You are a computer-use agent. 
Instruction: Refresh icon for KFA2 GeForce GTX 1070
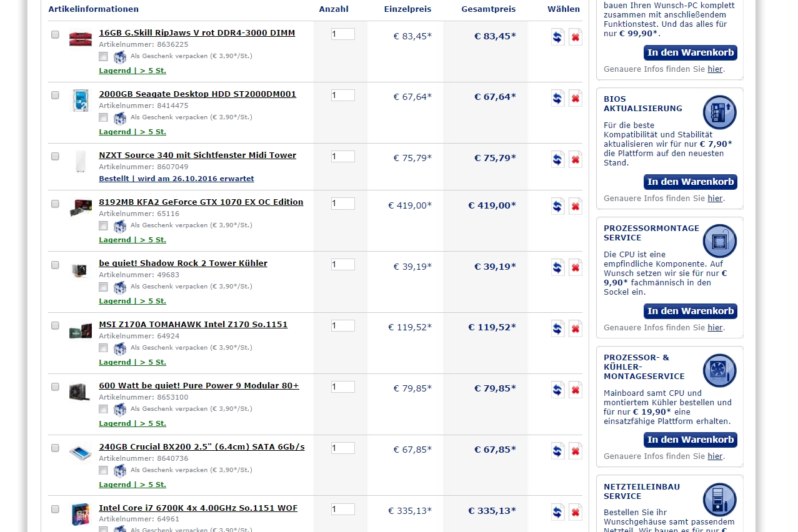coord(557,206)
